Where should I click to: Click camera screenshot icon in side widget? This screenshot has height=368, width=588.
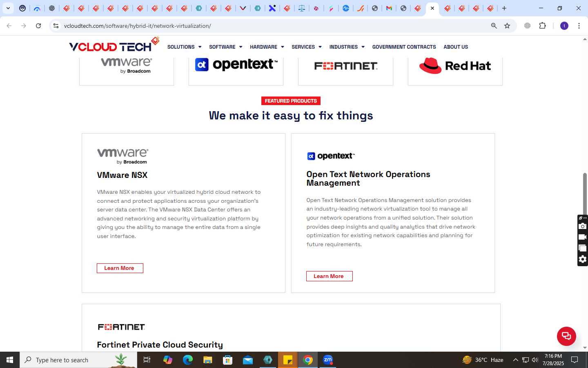[583, 226]
